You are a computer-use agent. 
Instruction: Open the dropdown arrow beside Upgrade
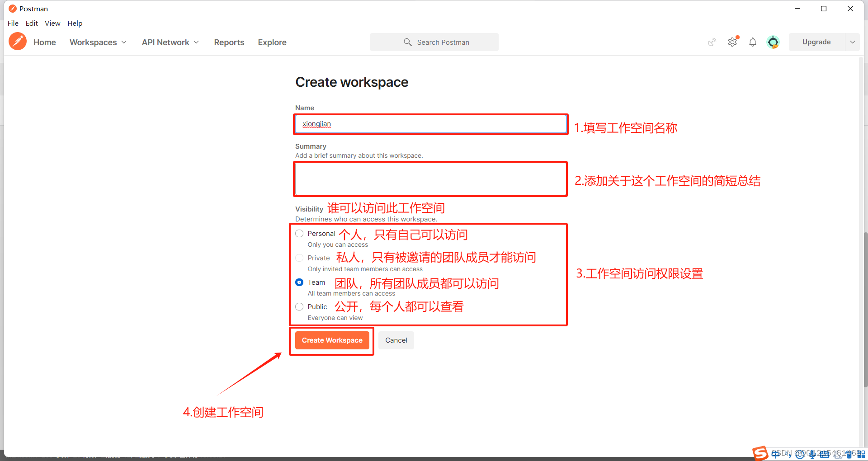[x=852, y=42]
